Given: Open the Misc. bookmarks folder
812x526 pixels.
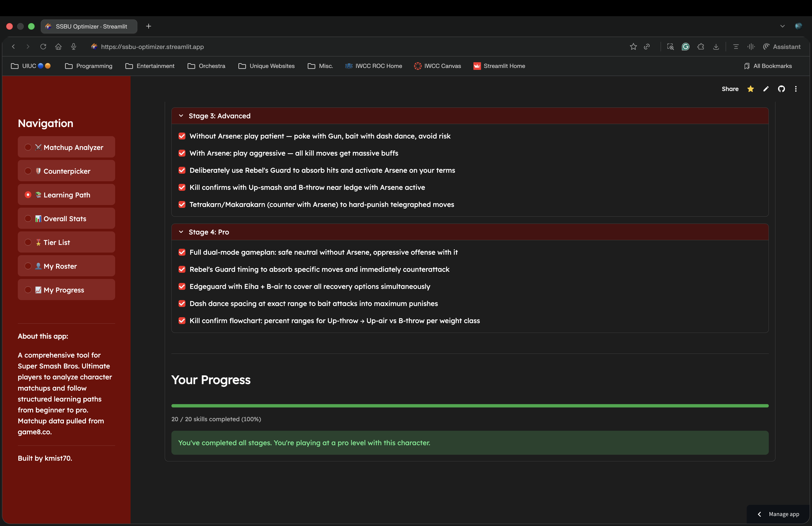Looking at the screenshot, I should pos(320,66).
